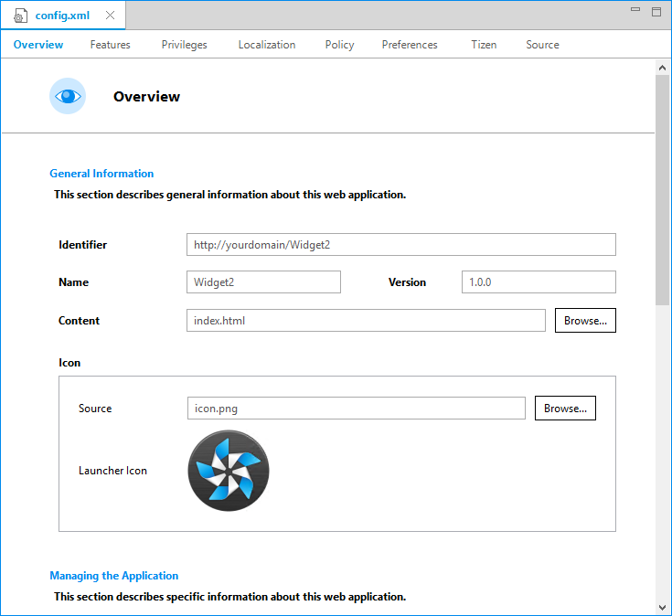Viewport: 672px width, 616px height.
Task: Focus the Name input field
Action: (x=263, y=282)
